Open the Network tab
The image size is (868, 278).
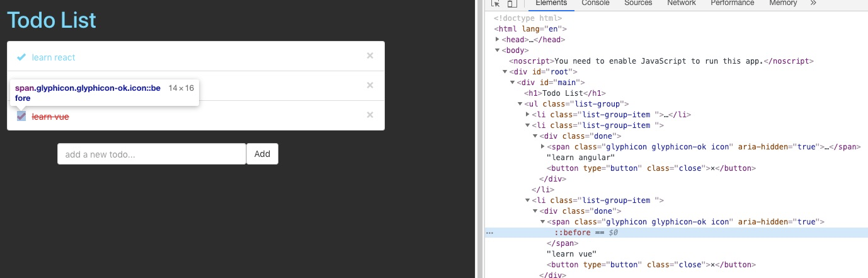(682, 3)
